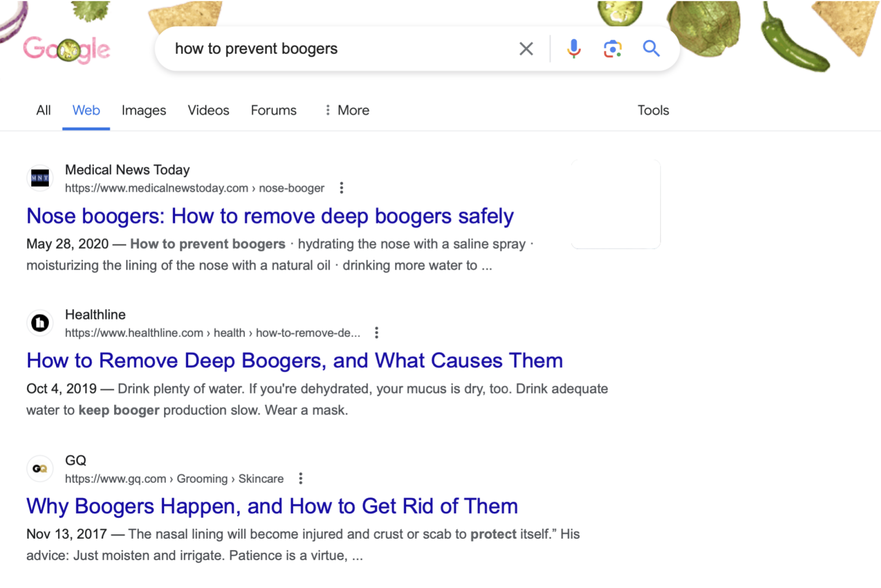
Task: Click into the search input field
Action: (339, 48)
